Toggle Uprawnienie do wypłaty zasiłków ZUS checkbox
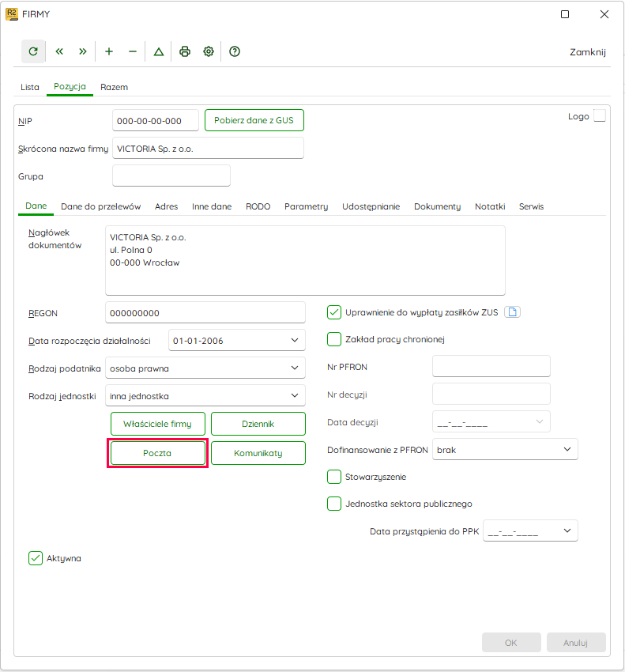625x672 pixels. click(x=334, y=312)
